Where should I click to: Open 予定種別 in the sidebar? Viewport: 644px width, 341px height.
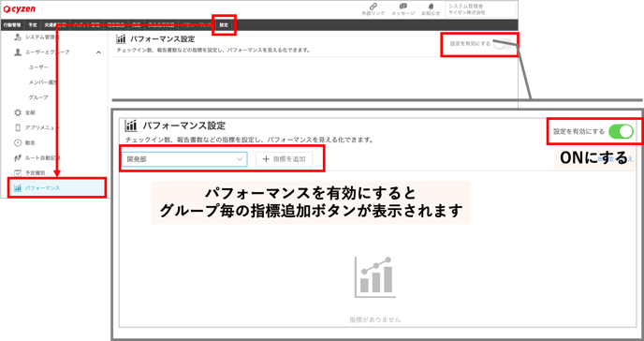point(36,173)
